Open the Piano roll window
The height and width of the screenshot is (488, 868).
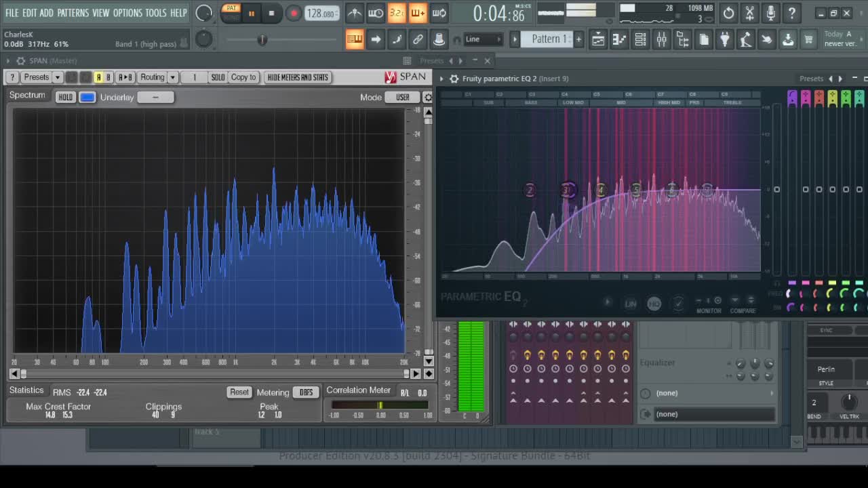point(619,40)
